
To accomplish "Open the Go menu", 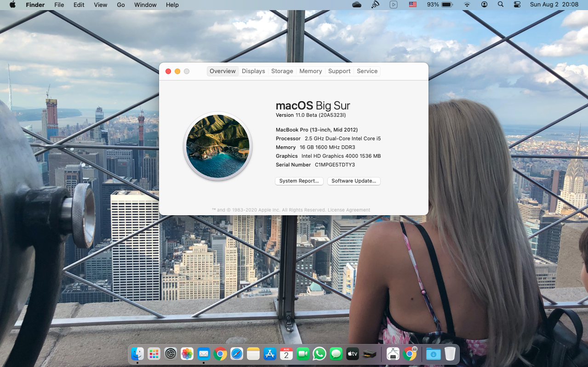I will point(121,5).
